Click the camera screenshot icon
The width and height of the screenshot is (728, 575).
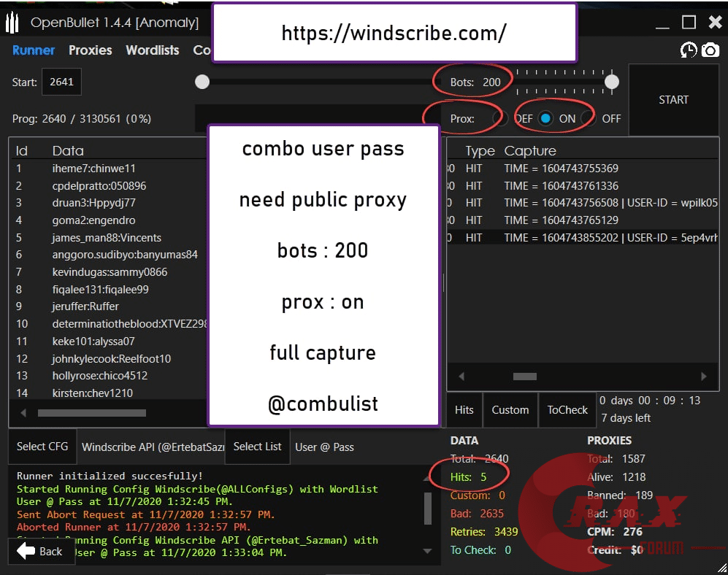click(710, 50)
